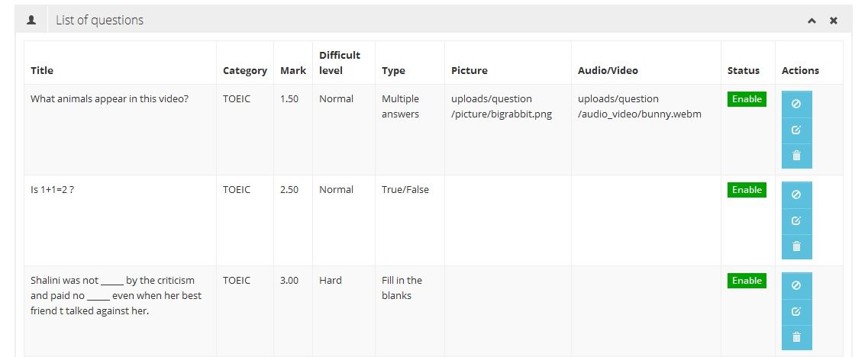This screenshot has width=868, height=357.
Task: Toggle Enable status of the True/False question
Action: click(x=747, y=190)
